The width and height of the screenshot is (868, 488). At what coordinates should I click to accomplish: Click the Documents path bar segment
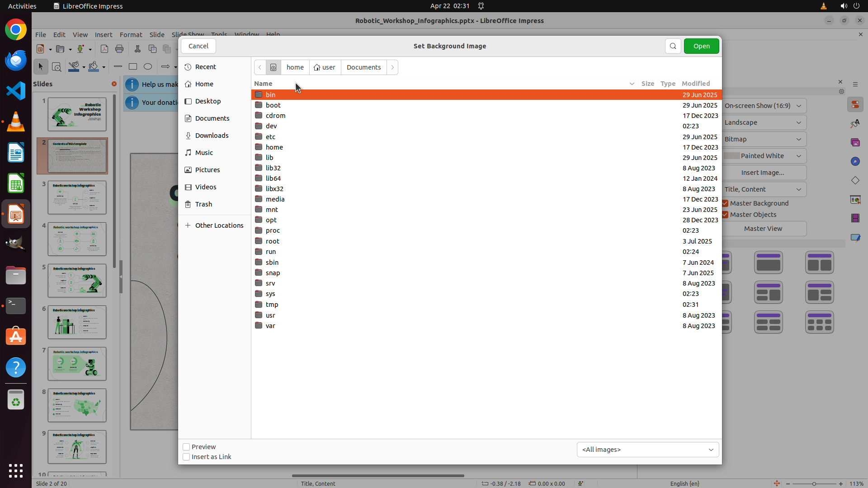(x=363, y=67)
